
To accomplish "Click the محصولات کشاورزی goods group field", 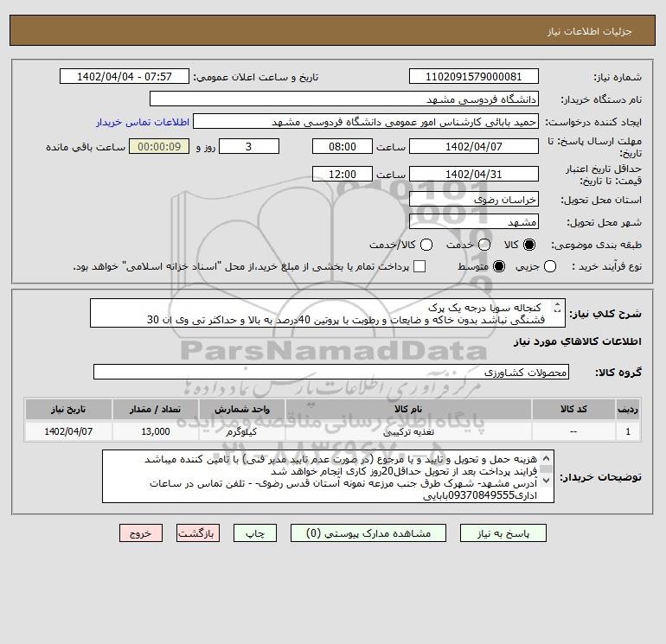I will (x=331, y=373).
